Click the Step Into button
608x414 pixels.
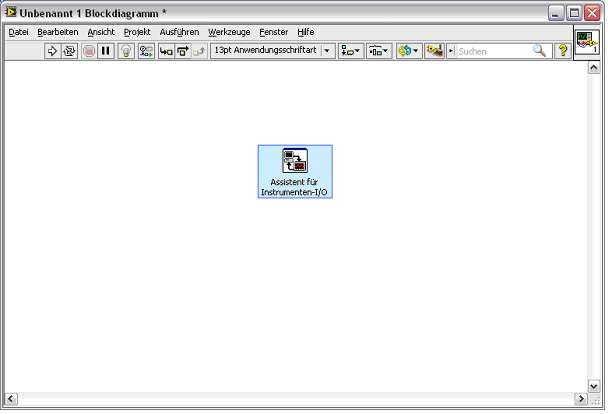coord(166,51)
